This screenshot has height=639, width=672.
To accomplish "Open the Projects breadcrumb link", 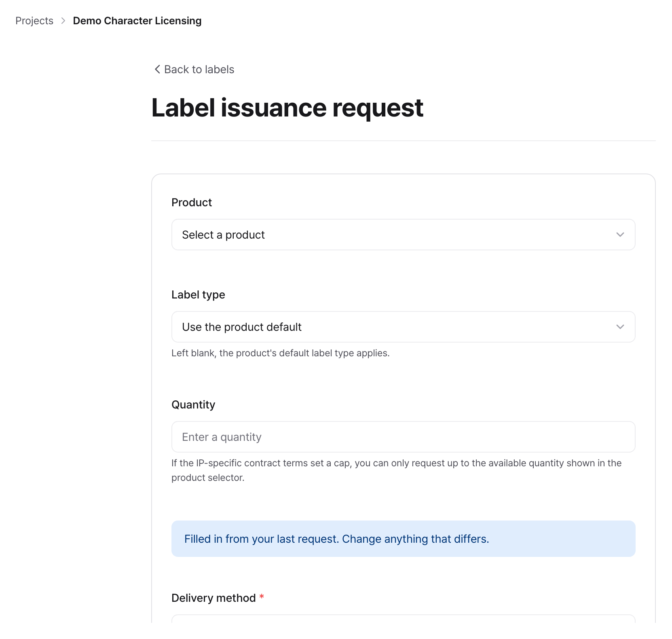I will pos(34,21).
